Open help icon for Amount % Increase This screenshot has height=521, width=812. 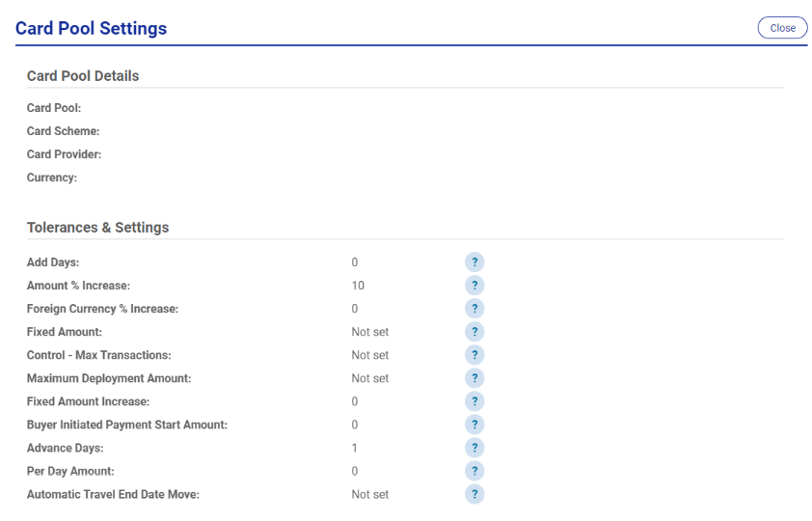(474, 286)
